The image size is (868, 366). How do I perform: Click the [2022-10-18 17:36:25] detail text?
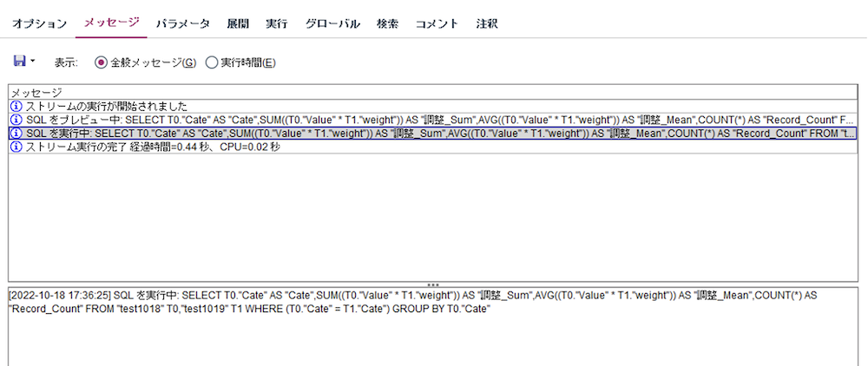(413, 303)
